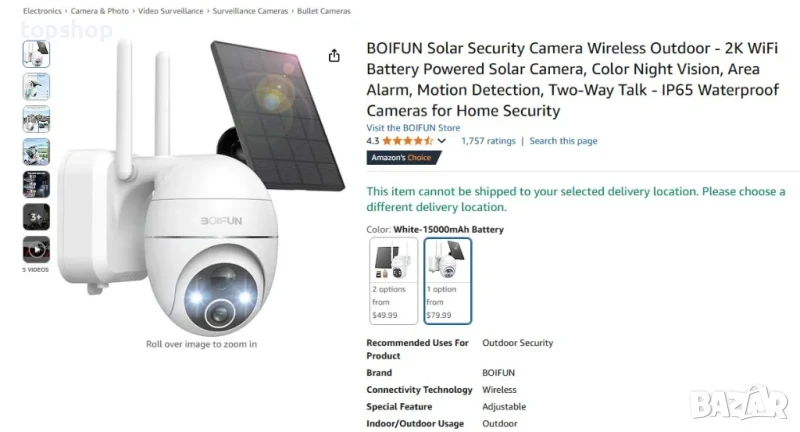The height and width of the screenshot is (432, 800).
Task: Expand the rating dropdown arrow
Action: click(442, 141)
